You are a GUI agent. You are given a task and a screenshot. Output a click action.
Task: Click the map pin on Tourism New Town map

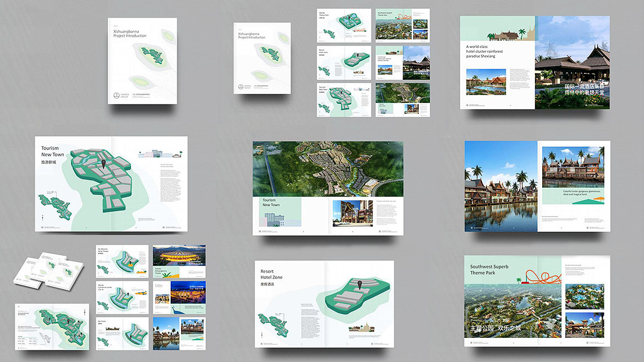(103, 163)
